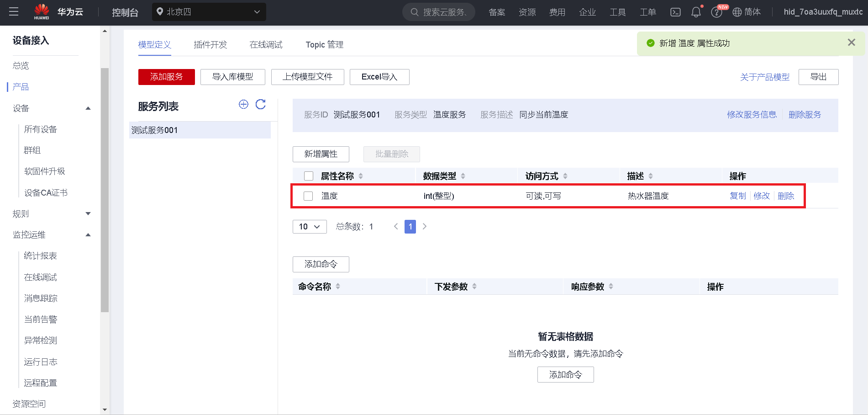This screenshot has height=415, width=868.
Task: Open 所有设备 in the sidebar
Action: coord(41,129)
